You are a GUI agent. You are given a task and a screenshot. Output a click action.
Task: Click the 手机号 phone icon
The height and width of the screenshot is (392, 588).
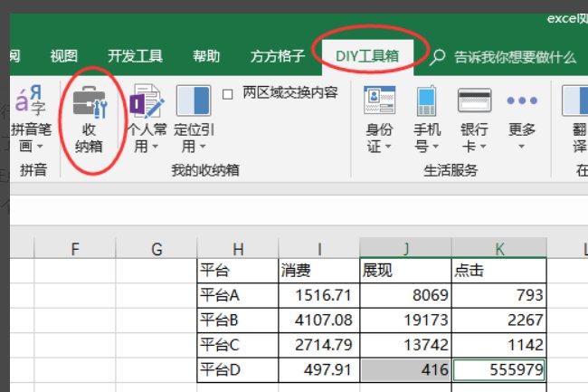pos(426,100)
